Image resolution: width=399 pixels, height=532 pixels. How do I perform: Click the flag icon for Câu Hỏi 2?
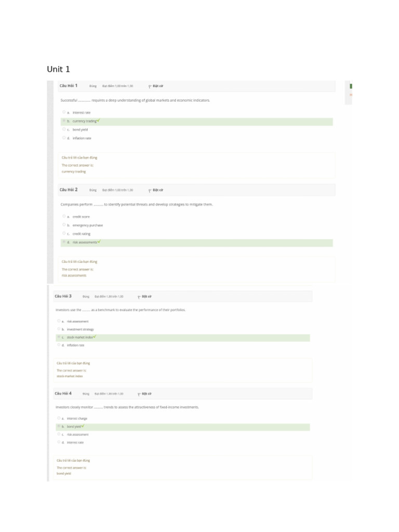(x=150, y=190)
